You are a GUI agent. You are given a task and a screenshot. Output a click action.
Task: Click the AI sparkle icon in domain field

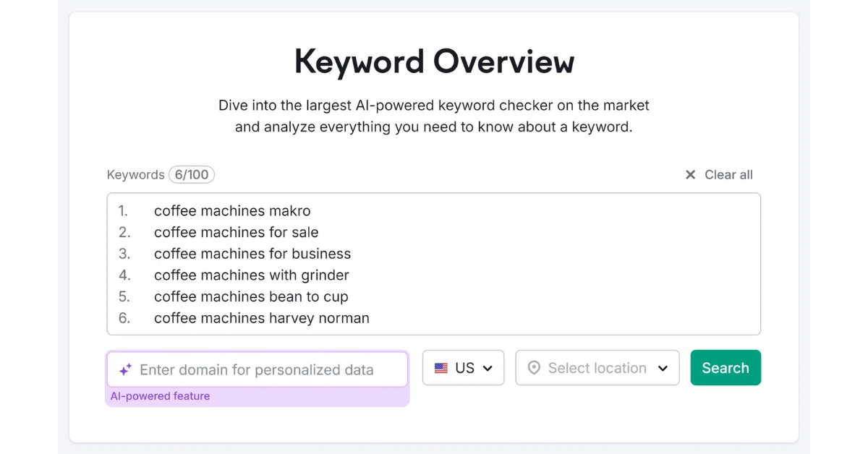125,369
